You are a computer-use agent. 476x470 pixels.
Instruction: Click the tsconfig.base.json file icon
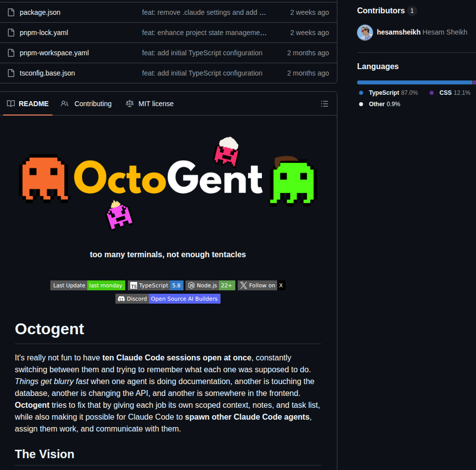coord(11,73)
